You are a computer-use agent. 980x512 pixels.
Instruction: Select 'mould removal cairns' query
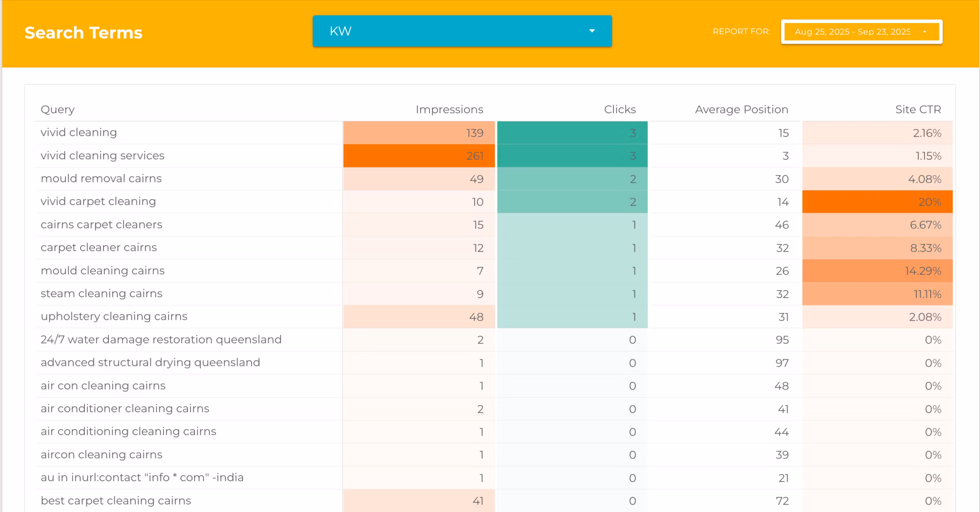pyautogui.click(x=101, y=179)
